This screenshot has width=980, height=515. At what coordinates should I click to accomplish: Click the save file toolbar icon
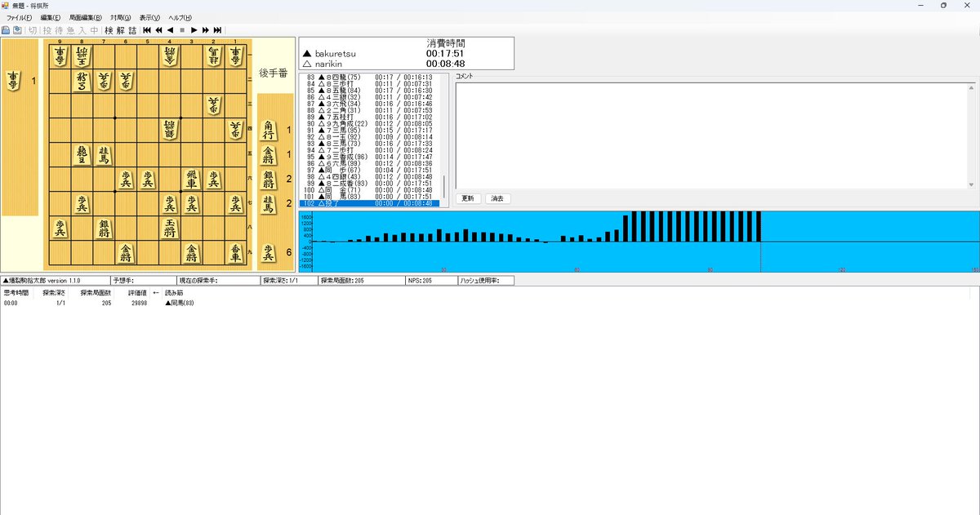coord(6,30)
